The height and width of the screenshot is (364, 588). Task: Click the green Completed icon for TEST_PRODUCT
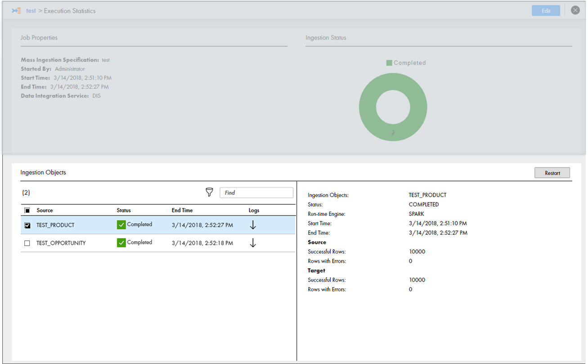(x=121, y=225)
